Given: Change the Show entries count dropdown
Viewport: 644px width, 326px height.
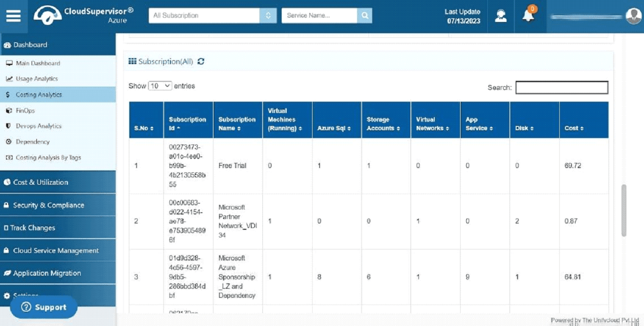Looking at the screenshot, I should coord(160,86).
